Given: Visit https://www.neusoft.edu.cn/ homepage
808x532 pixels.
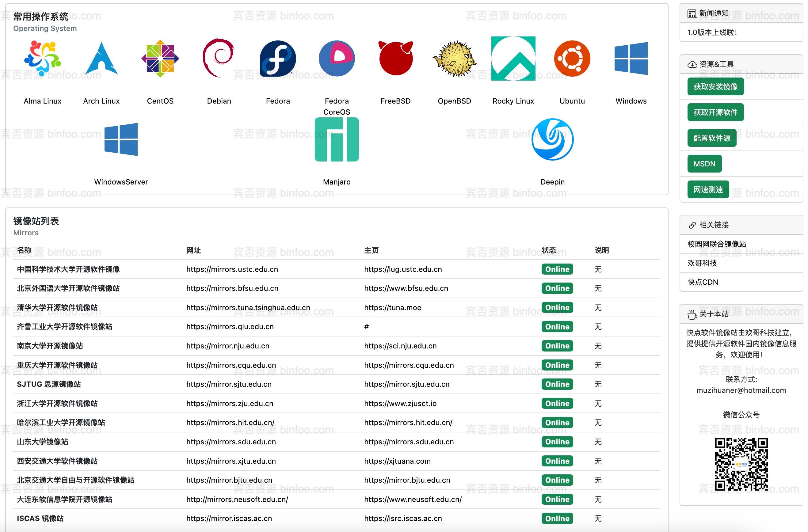Looking at the screenshot, I should (413, 500).
